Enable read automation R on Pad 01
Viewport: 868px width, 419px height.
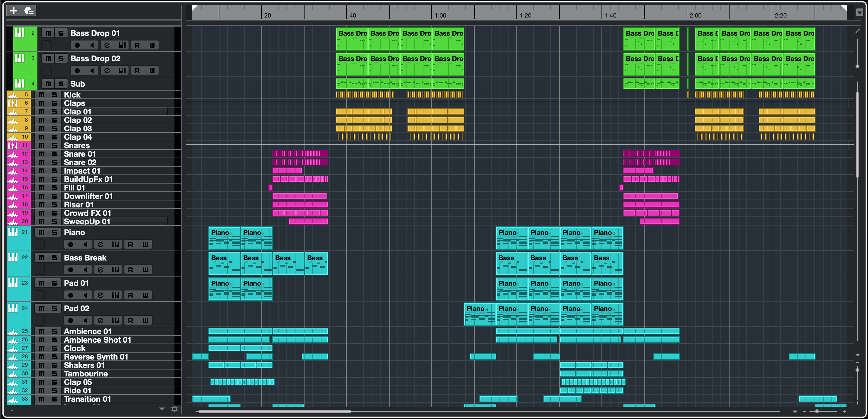click(130, 295)
